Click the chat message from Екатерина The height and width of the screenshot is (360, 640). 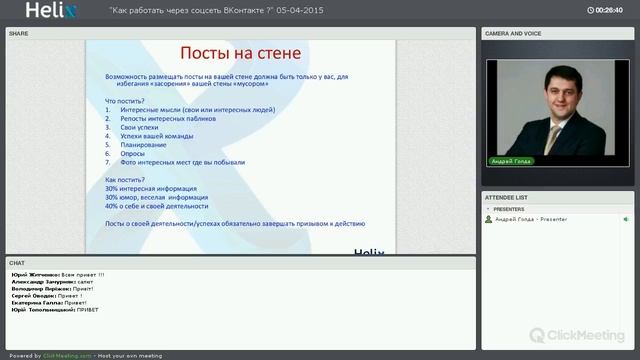tap(49, 303)
